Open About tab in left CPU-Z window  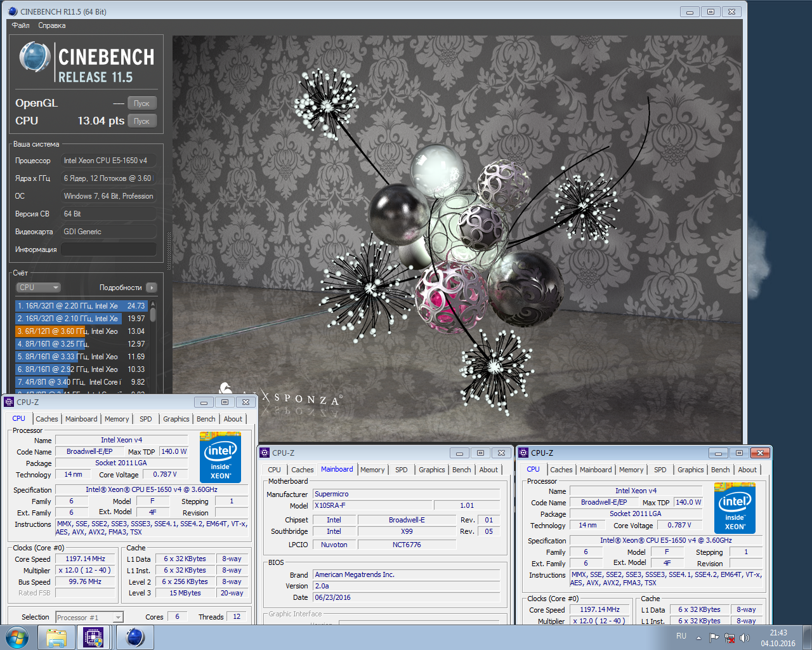[x=233, y=419]
